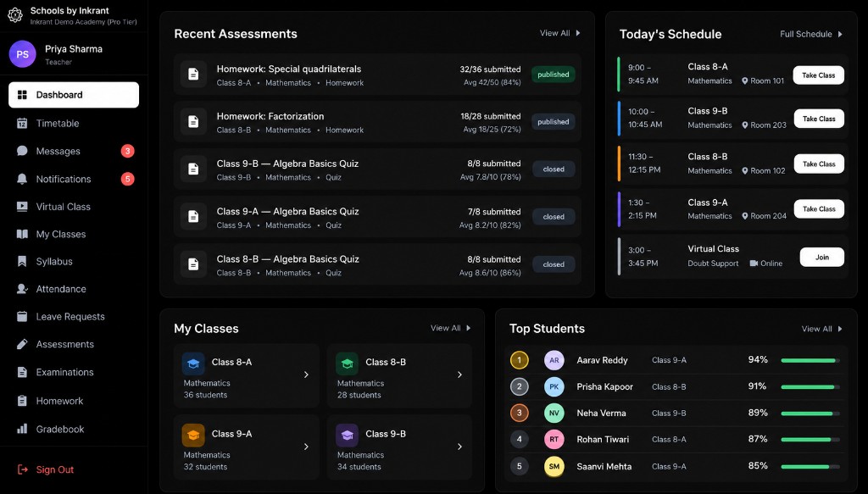Click the Full Schedule arrow
Viewport: 868px width, 494px height.
pos(840,34)
